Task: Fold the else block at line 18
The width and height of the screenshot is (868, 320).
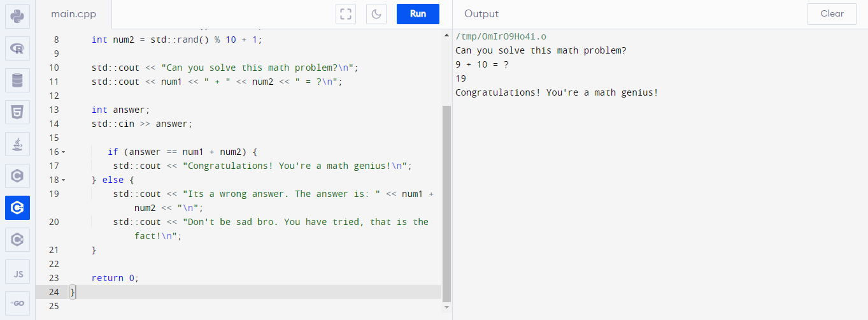Action: pyautogui.click(x=63, y=180)
